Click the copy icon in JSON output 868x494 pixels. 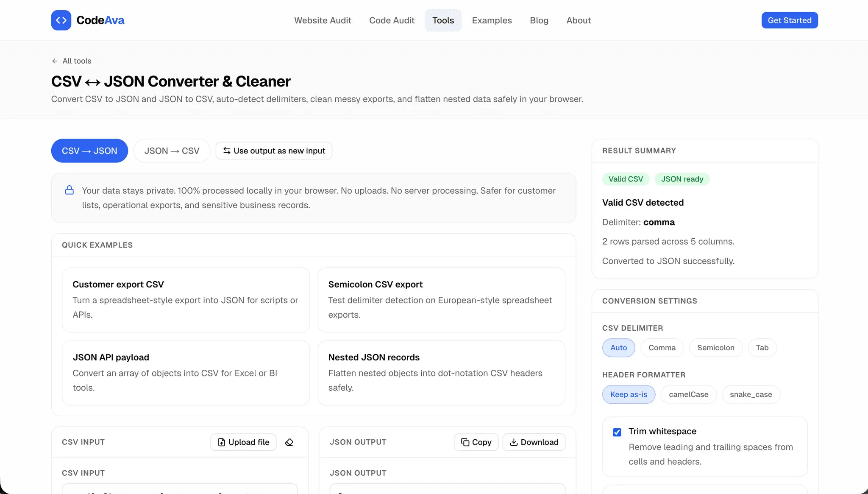[x=465, y=442]
